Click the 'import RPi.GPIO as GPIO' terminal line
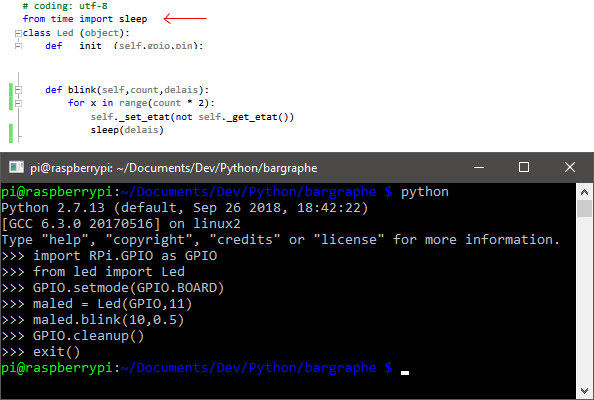Image resolution: width=594 pixels, height=400 pixels. (125, 256)
